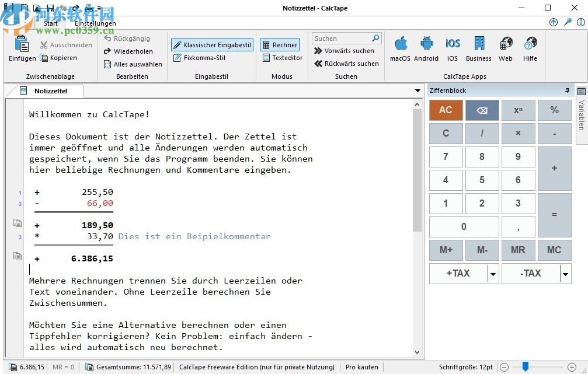Switch to Fixkomma-Stil input style
The width and height of the screenshot is (588, 374).
pos(199,58)
